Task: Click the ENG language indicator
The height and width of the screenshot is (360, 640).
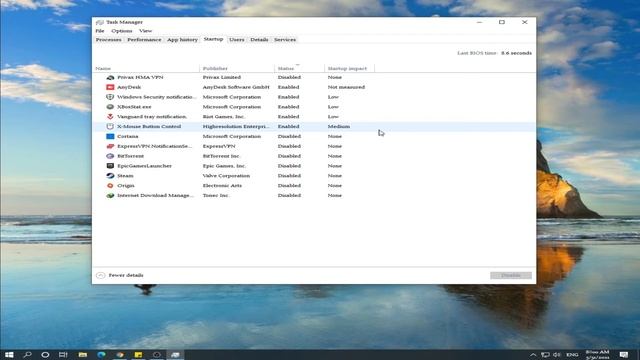Action: pos(572,355)
